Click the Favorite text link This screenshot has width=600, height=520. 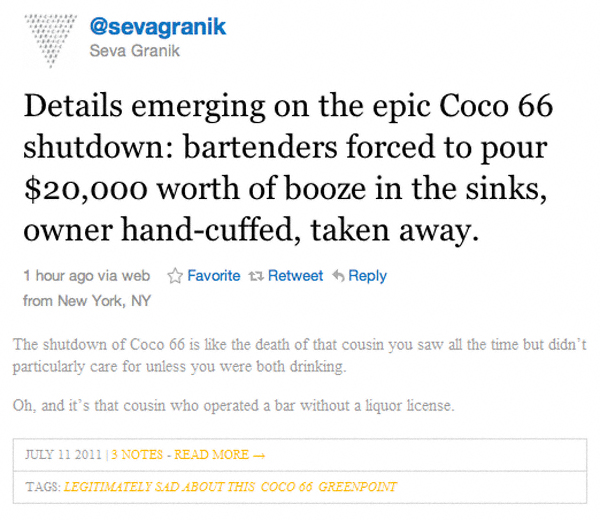pos(214,276)
